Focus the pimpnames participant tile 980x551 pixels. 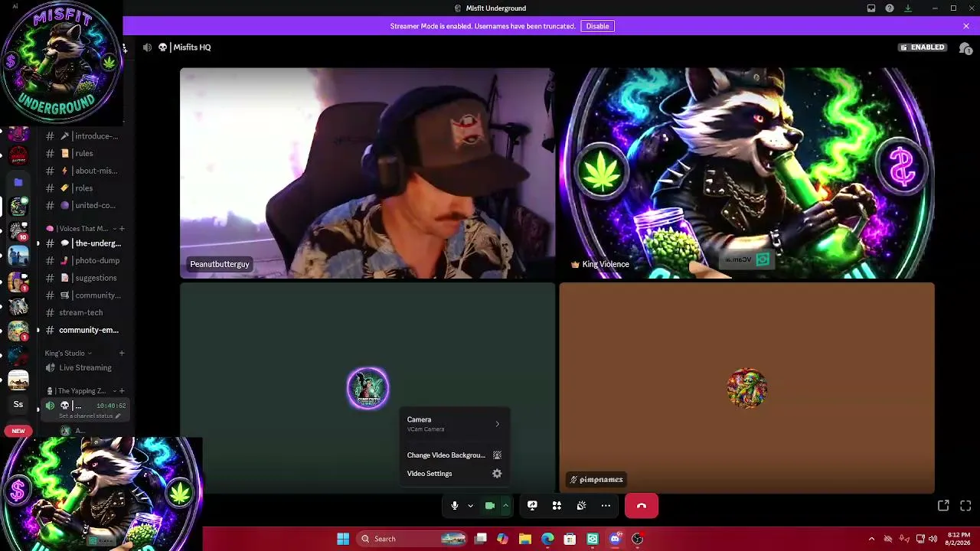(x=746, y=388)
